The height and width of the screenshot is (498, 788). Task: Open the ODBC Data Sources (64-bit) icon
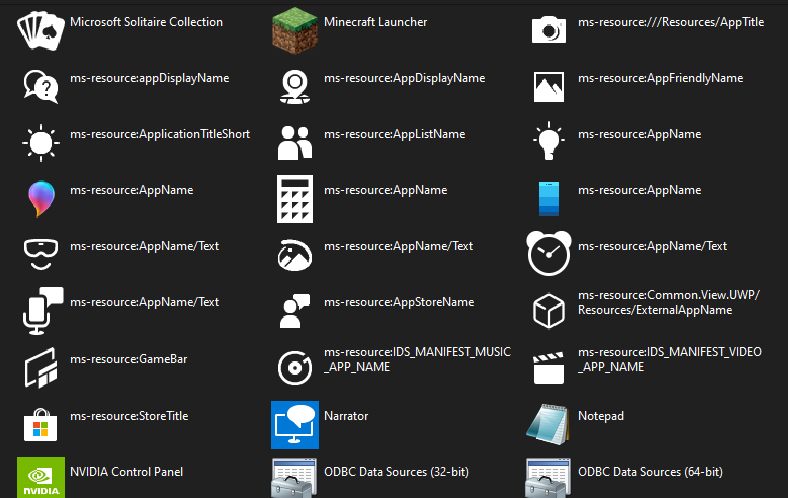coord(549,477)
